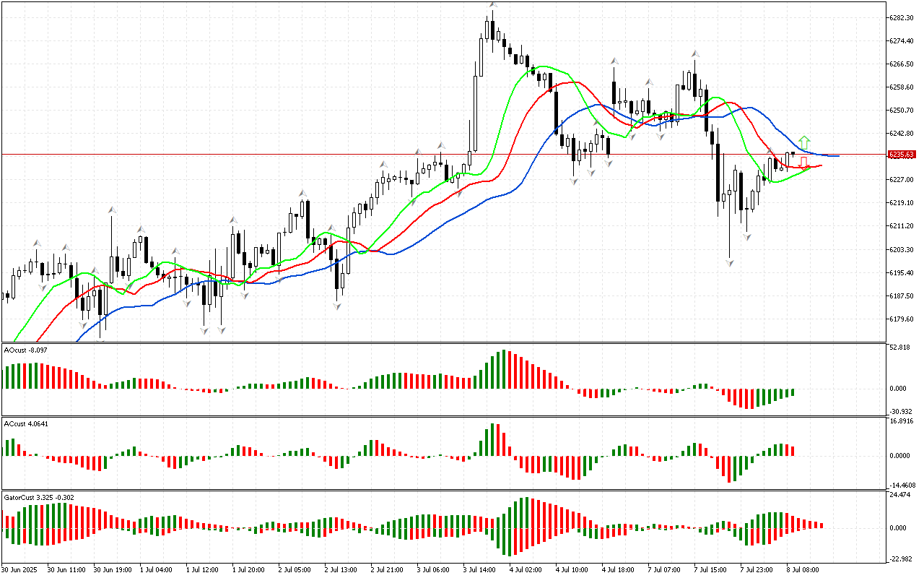Click the 6282.30 price scale label
The image size is (924, 578).
902,17
